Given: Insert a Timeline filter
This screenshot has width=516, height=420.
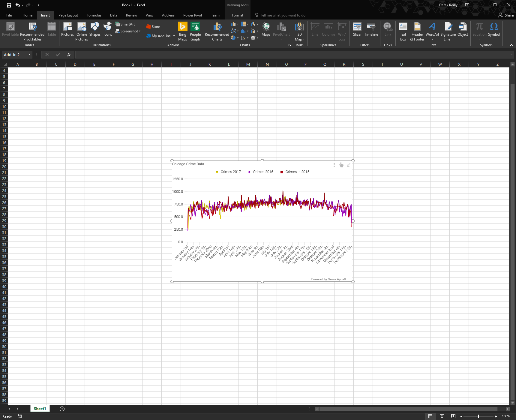Looking at the screenshot, I should [x=371, y=29].
